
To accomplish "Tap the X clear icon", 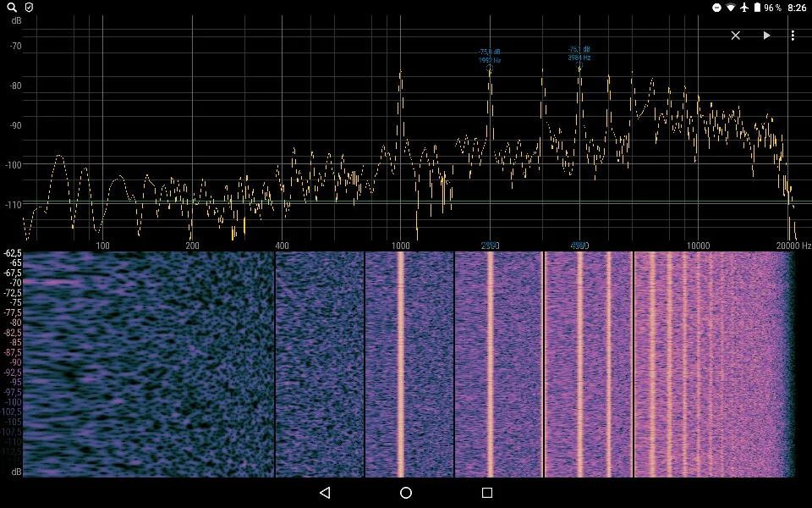I will 735,36.
